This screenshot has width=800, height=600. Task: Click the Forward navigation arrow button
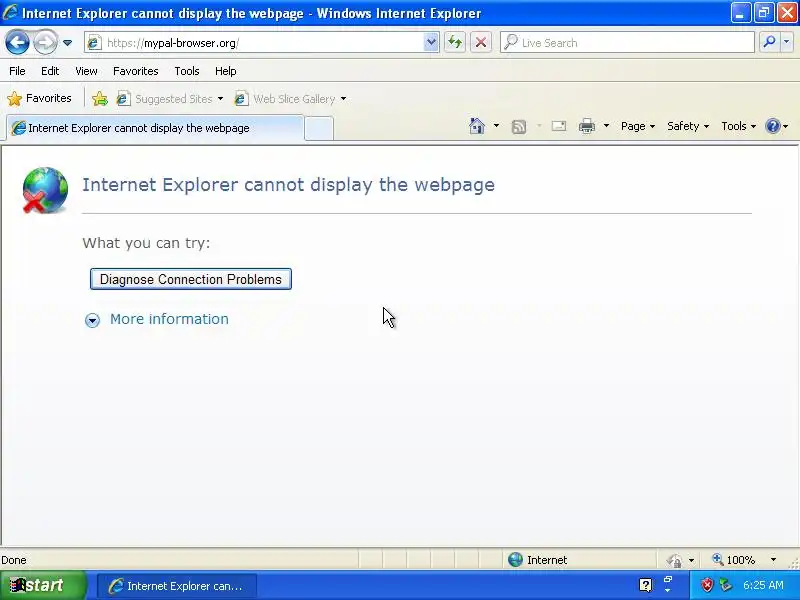click(x=45, y=43)
